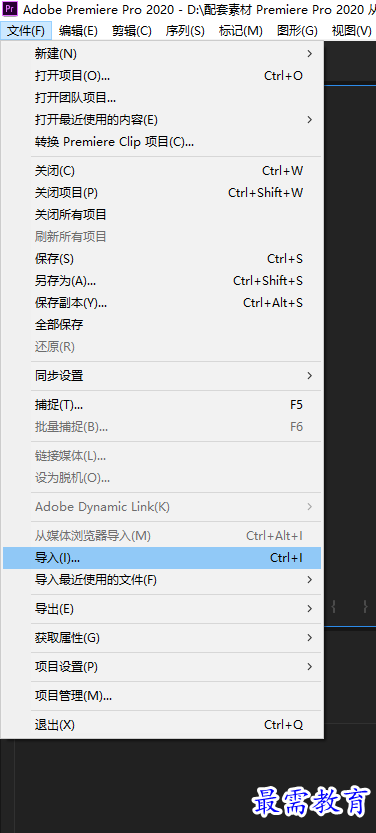376x833 pixels.
Task: Open the 图形(G) menu
Action: 297,31
